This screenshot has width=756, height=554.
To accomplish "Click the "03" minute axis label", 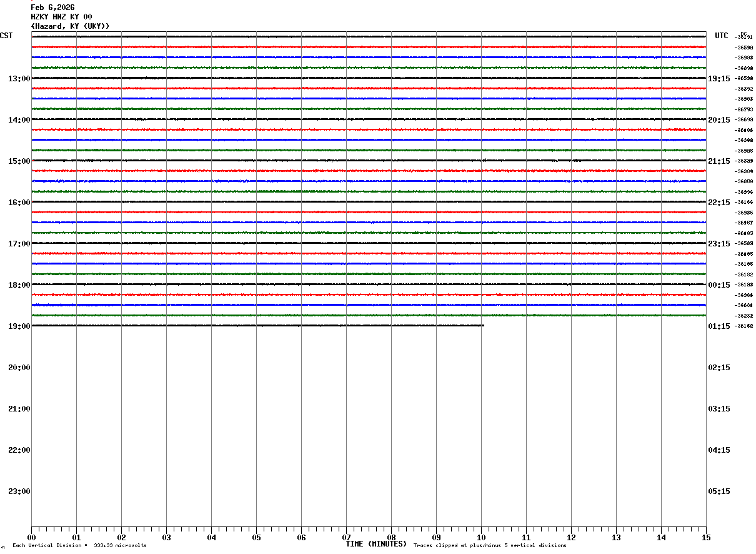I will 166,538.
